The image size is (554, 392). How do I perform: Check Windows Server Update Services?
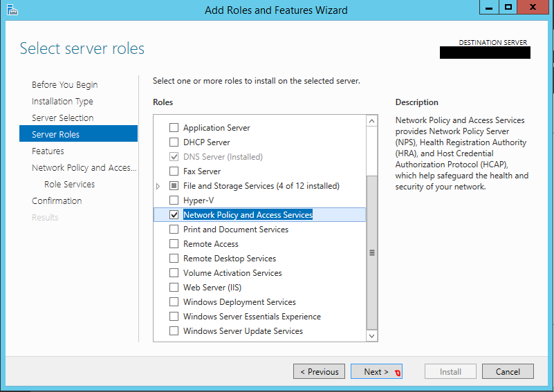174,331
